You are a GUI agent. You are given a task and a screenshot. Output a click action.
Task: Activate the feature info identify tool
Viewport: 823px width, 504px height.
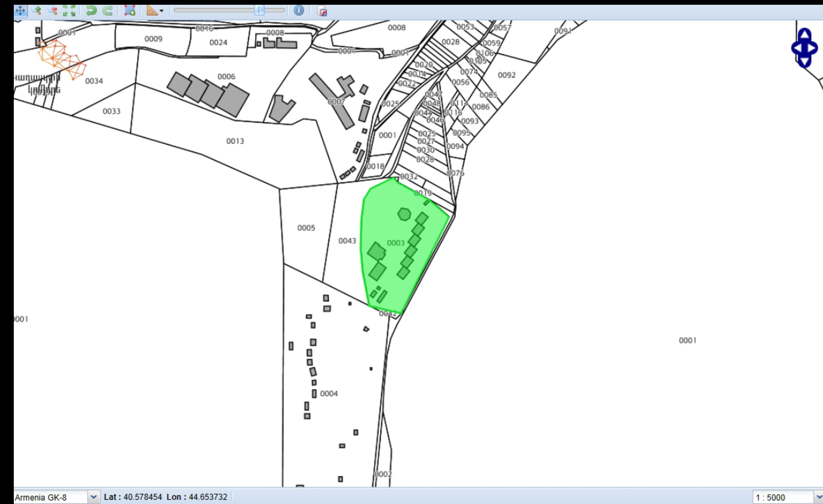pos(299,10)
